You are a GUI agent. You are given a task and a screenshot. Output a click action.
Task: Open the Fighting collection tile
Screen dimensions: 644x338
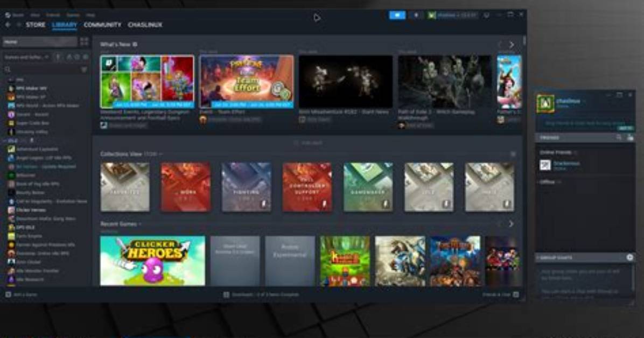click(x=247, y=187)
